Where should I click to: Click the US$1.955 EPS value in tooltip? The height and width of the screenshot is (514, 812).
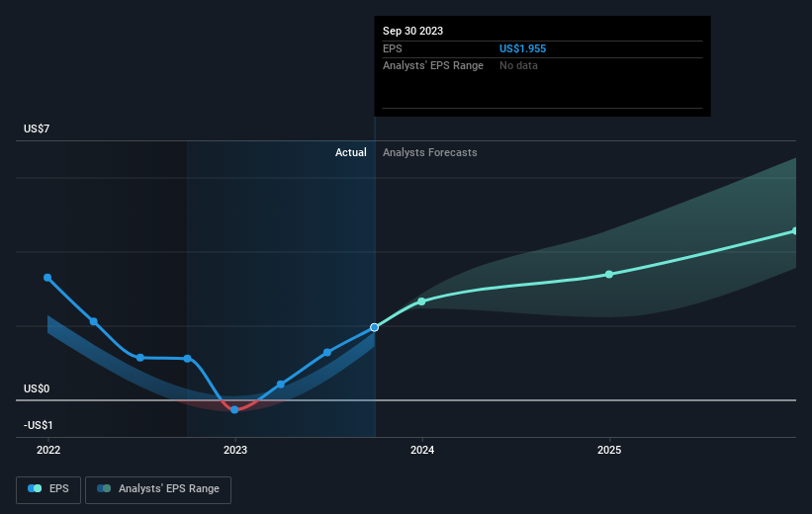click(x=522, y=48)
